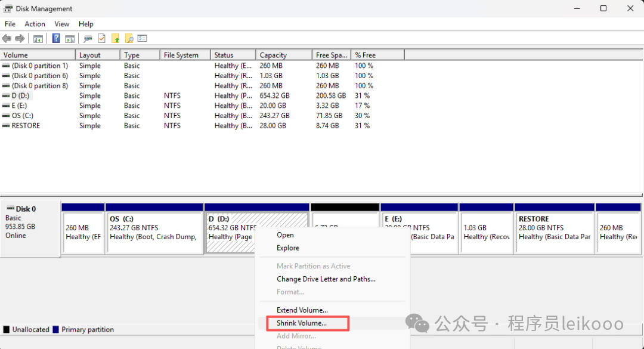This screenshot has width=644, height=349.
Task: Click the Forward arrow toolbar icon
Action: (x=20, y=39)
